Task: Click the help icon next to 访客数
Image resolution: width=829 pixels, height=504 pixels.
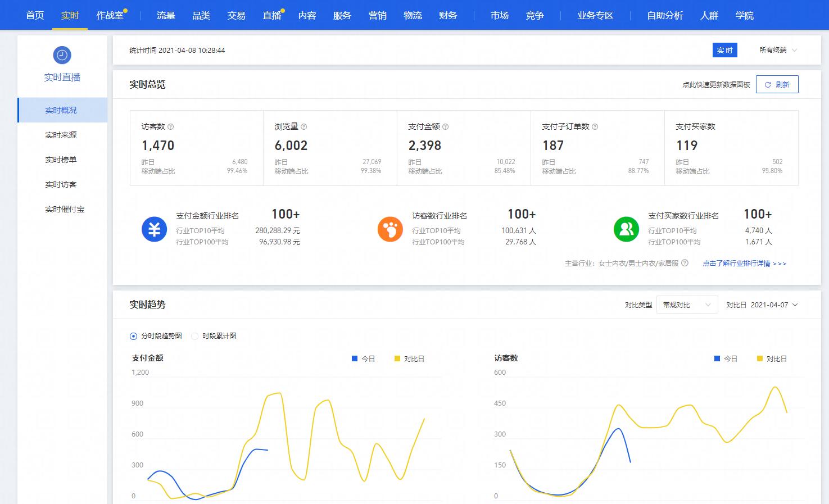Action: click(171, 127)
